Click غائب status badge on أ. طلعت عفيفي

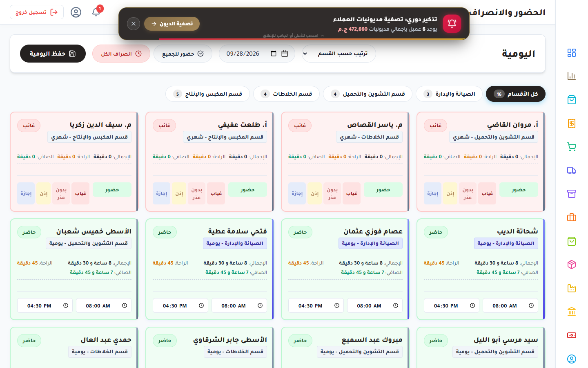click(x=165, y=126)
